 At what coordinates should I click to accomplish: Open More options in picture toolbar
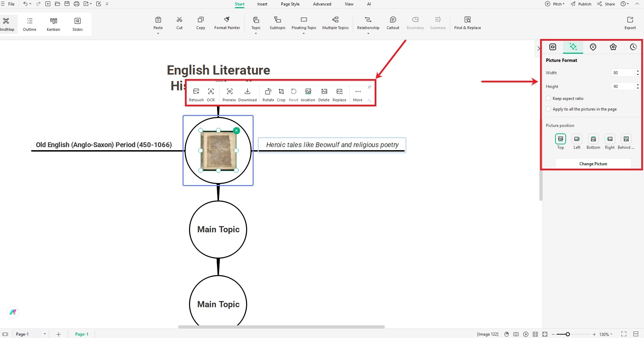click(x=358, y=95)
